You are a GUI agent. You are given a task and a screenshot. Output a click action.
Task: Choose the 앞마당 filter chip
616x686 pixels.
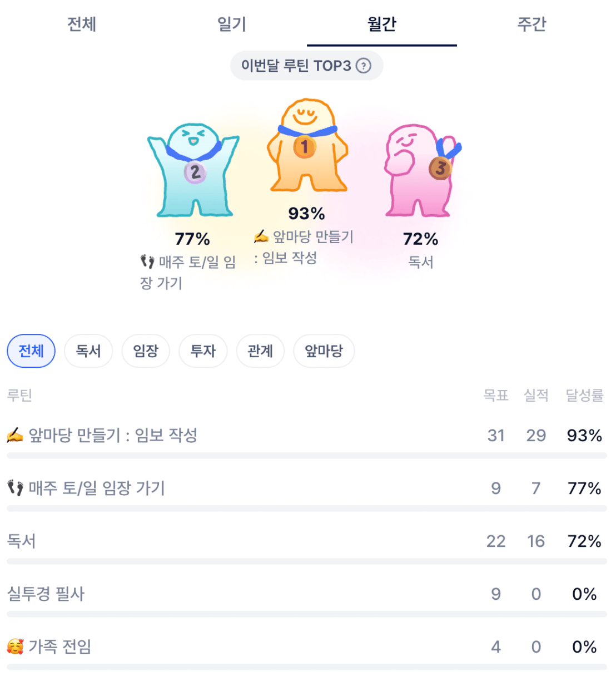click(x=324, y=351)
